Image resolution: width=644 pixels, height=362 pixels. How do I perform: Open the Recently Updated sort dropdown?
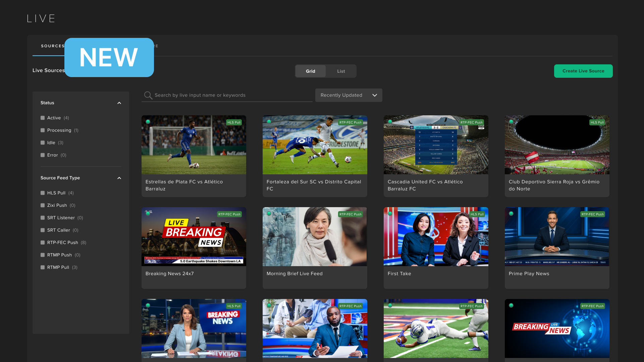(x=348, y=95)
